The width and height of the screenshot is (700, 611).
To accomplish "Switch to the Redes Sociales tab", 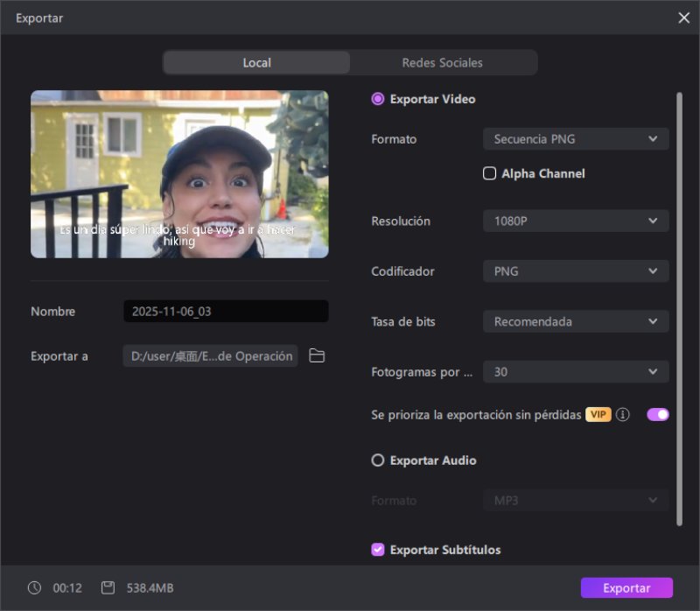I will coord(442,63).
